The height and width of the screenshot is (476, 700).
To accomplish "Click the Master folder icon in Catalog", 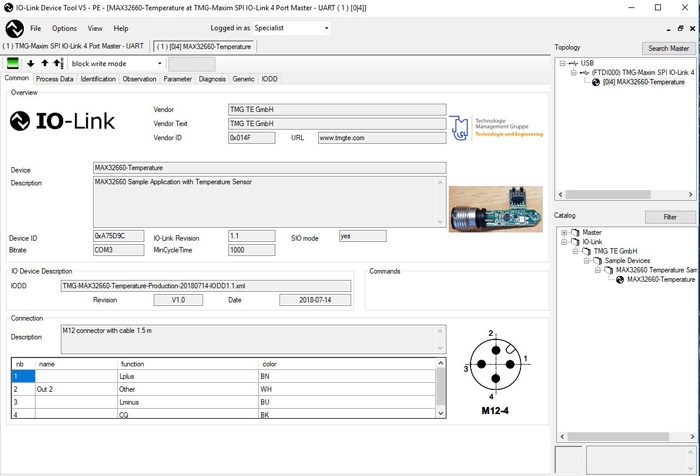I will pos(575,233).
